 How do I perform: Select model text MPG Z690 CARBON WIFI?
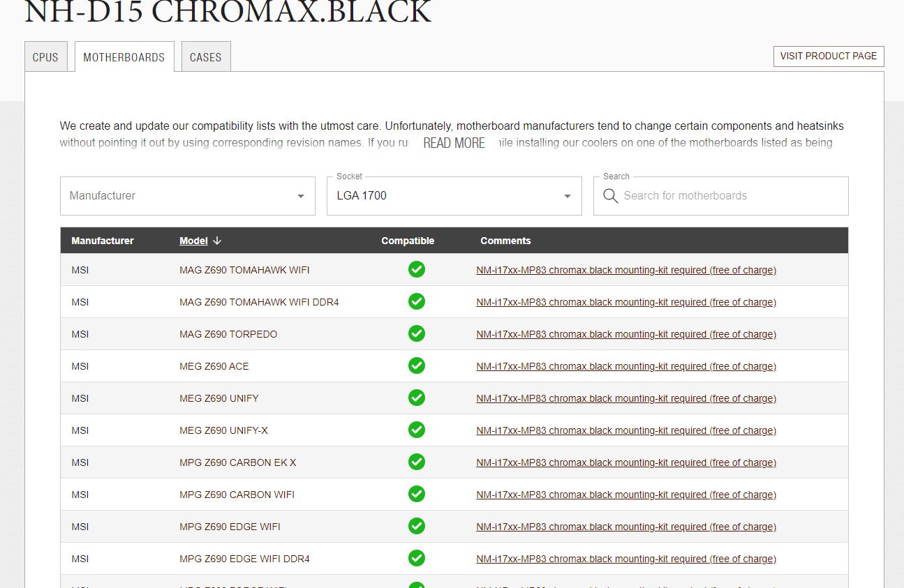pos(237,495)
